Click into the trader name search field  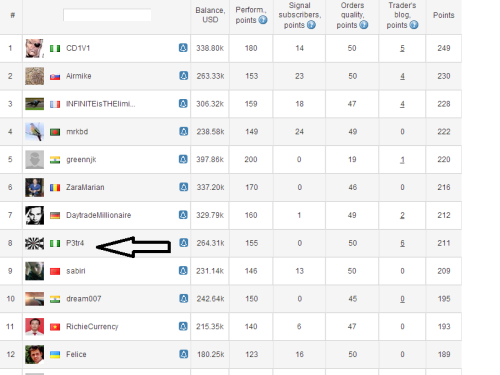tap(107, 15)
